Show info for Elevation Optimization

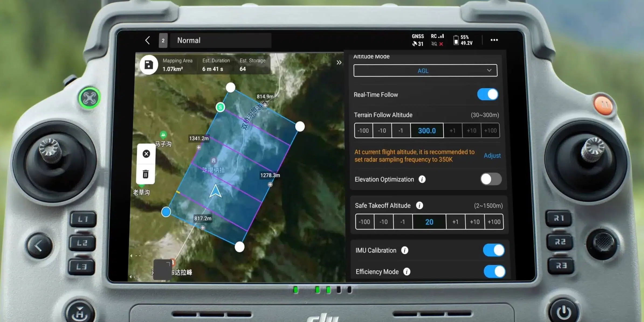422,179
